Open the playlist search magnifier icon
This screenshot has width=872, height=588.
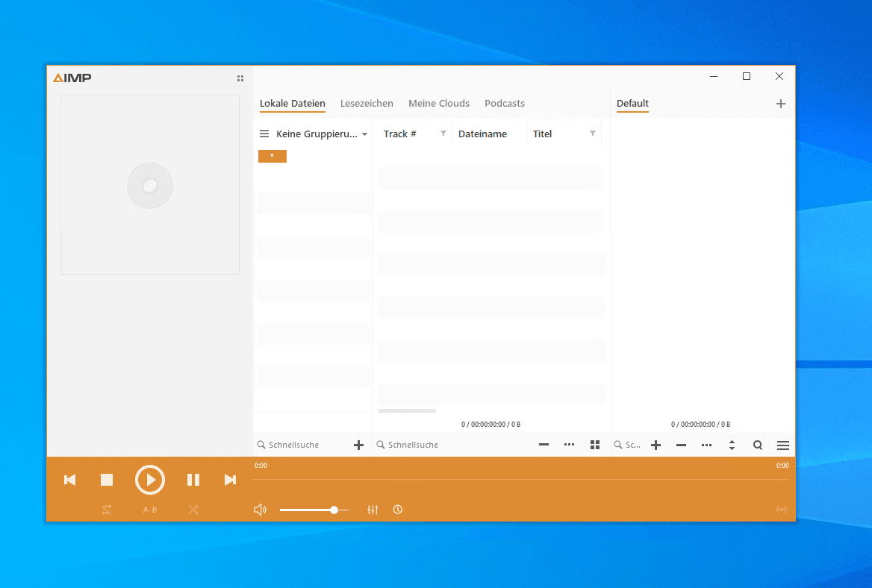[x=758, y=445]
